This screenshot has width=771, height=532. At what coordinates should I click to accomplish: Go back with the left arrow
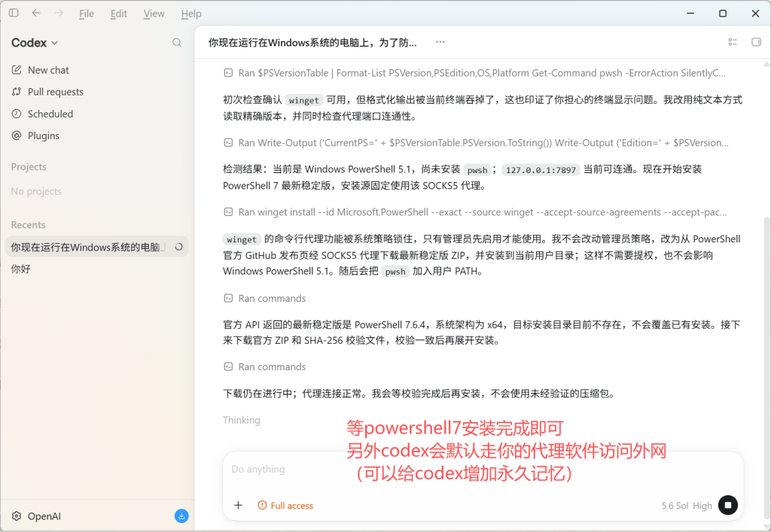pos(36,14)
